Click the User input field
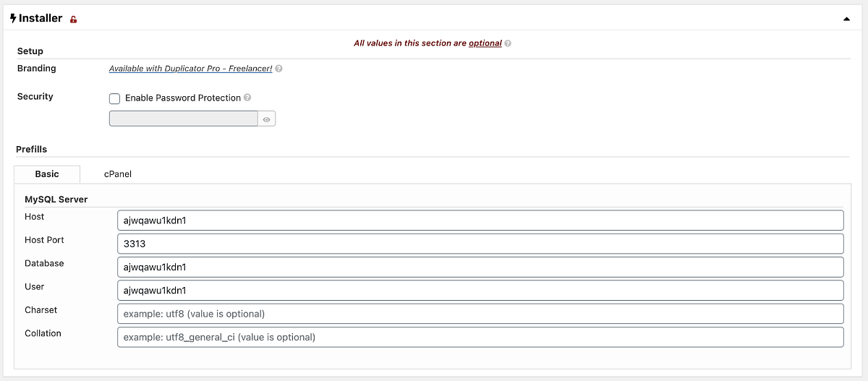The width and height of the screenshot is (868, 381). pyautogui.click(x=480, y=291)
